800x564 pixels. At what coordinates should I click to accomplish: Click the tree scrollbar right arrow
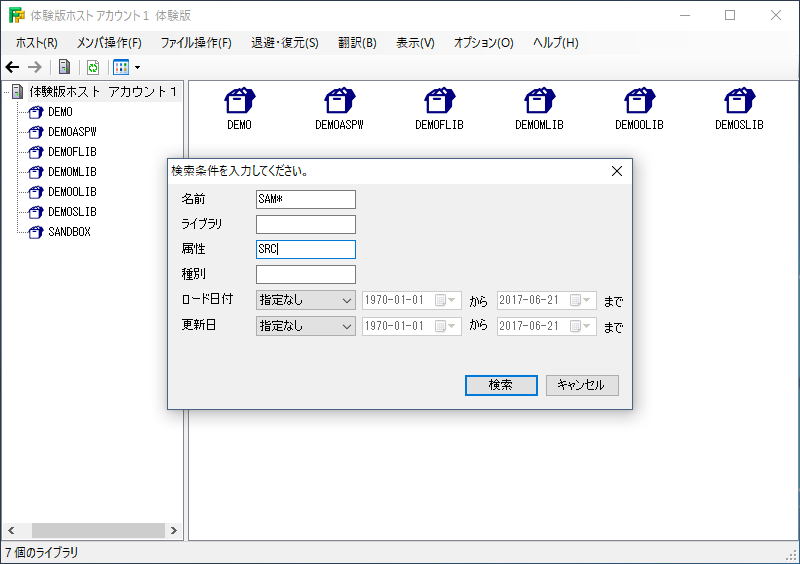point(173,530)
